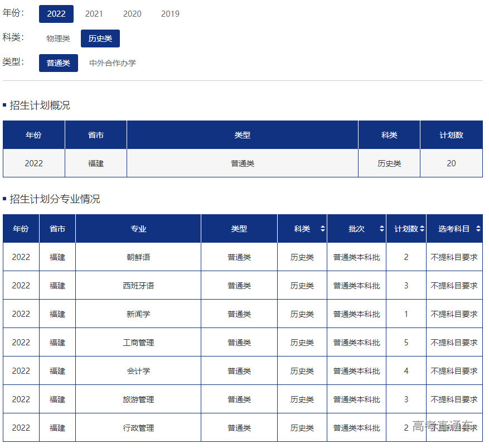
Task: Click the 新闻学 major entry
Action: (x=137, y=314)
